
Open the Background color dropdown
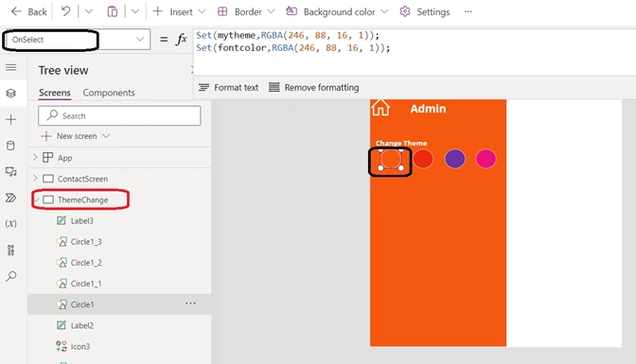pyautogui.click(x=337, y=11)
